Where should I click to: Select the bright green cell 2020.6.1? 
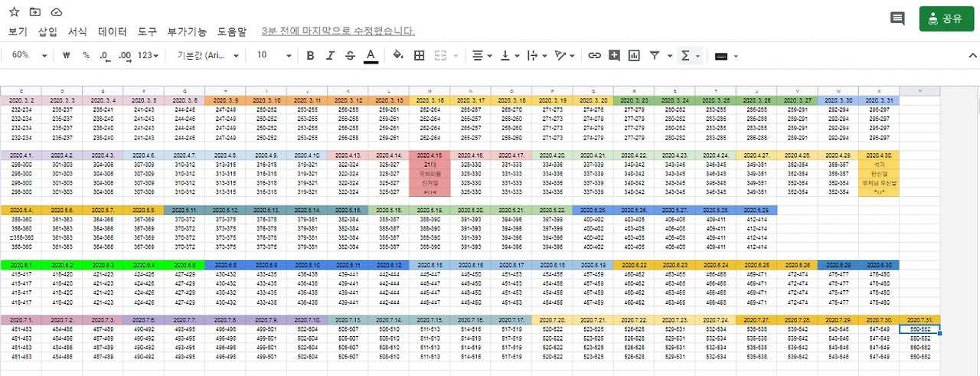(x=21, y=265)
